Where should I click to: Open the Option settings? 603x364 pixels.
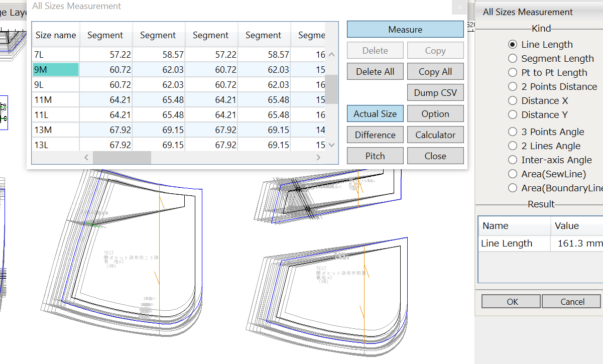click(435, 113)
